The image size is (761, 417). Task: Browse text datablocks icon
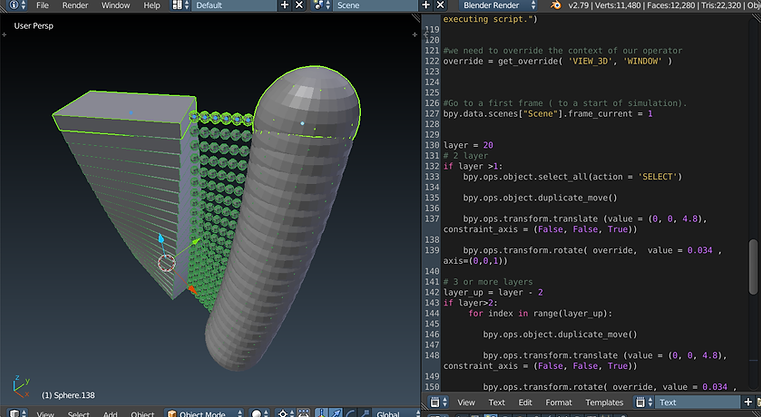tap(644, 402)
